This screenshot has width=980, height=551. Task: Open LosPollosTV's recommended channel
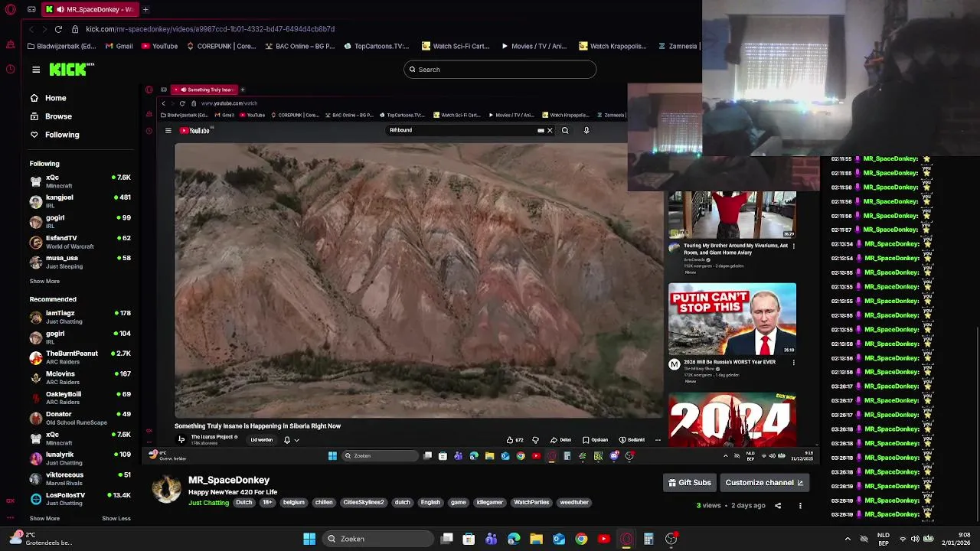80,499
